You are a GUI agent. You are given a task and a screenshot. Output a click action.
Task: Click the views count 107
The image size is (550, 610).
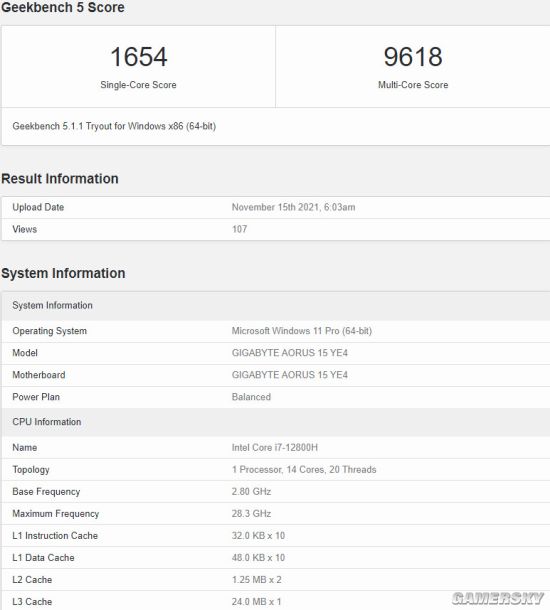pyautogui.click(x=239, y=229)
